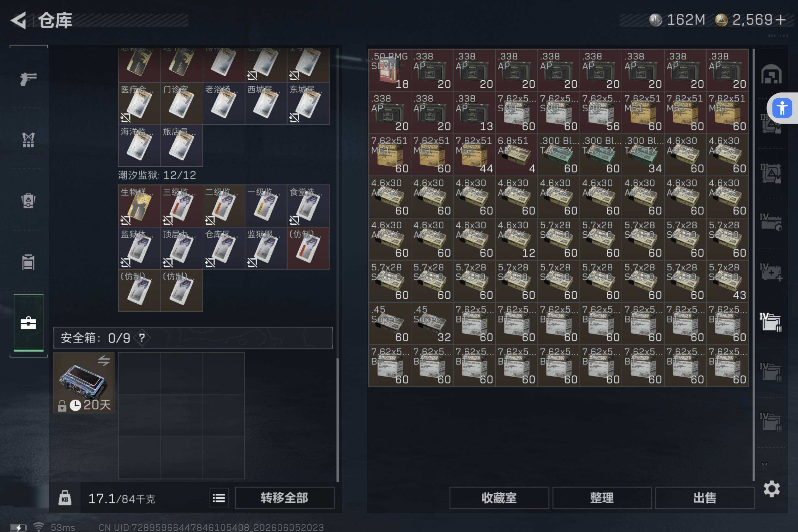Click the 整理 sort button

click(602, 498)
